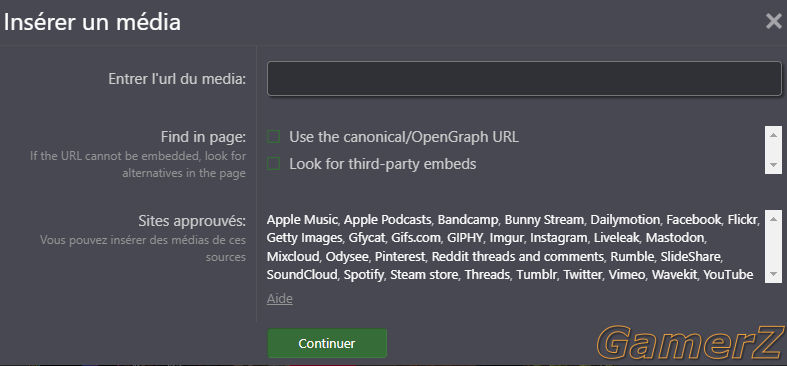The width and height of the screenshot is (787, 366).
Task: Click the Continuer button
Action: tap(327, 343)
